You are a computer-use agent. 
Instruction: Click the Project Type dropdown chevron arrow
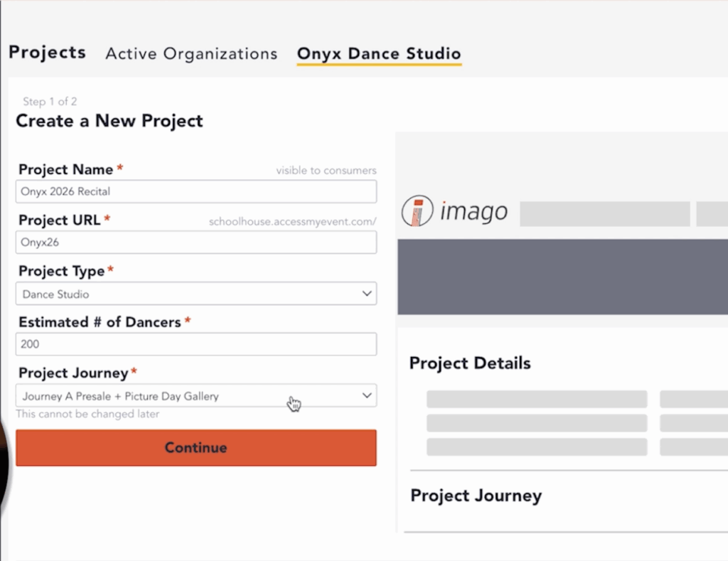(367, 293)
